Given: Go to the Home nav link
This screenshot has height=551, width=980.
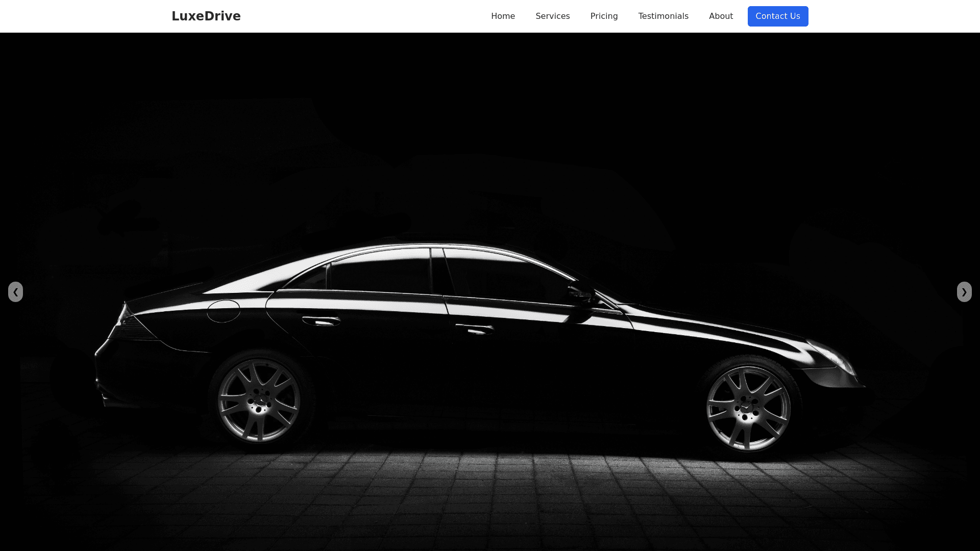Looking at the screenshot, I should (x=503, y=16).
